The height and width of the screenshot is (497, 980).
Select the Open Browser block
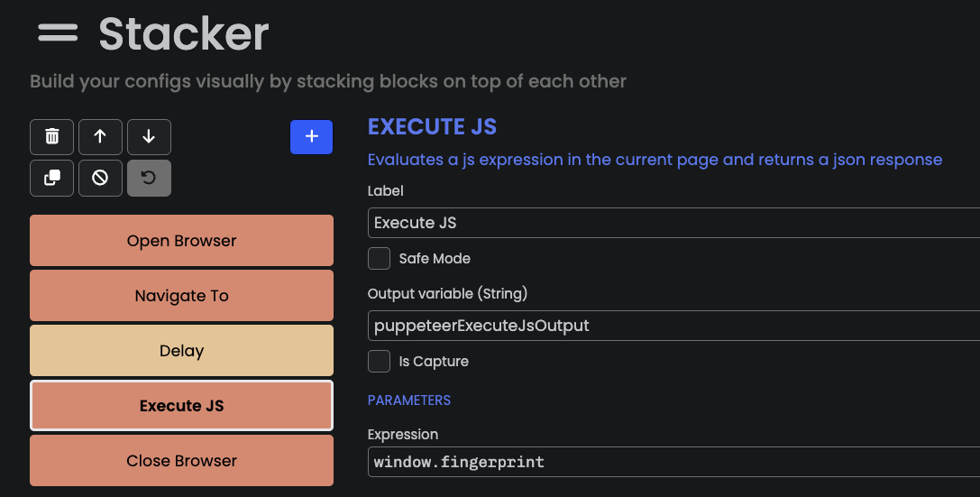point(181,241)
